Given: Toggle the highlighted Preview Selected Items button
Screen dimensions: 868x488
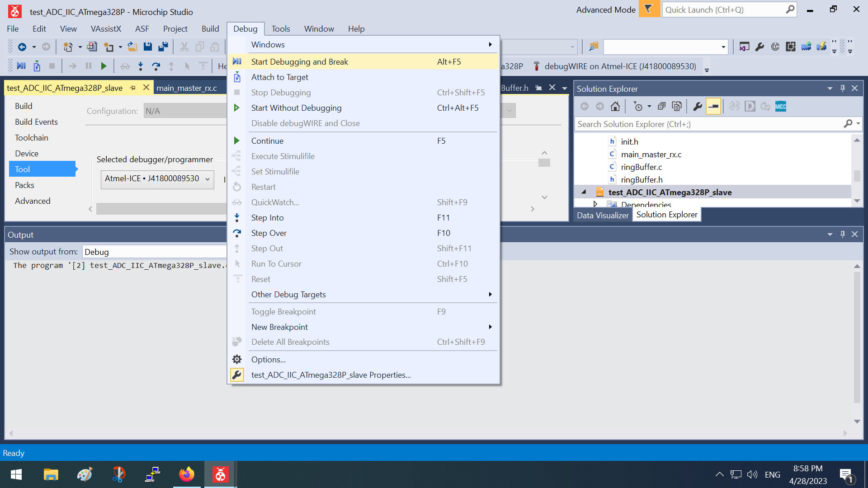Looking at the screenshot, I should (713, 107).
